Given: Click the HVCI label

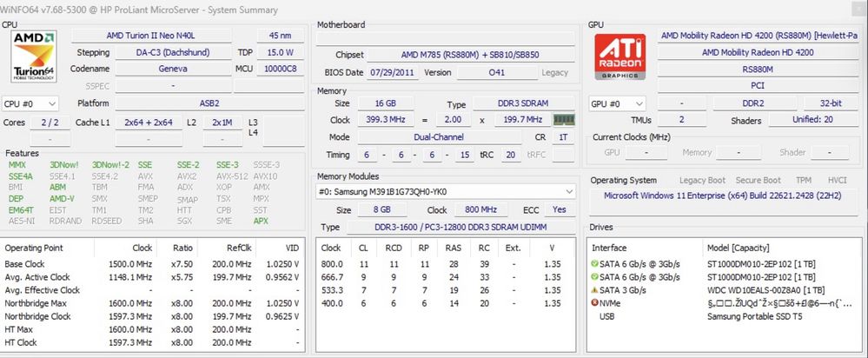Looking at the screenshot, I should click(x=837, y=181).
